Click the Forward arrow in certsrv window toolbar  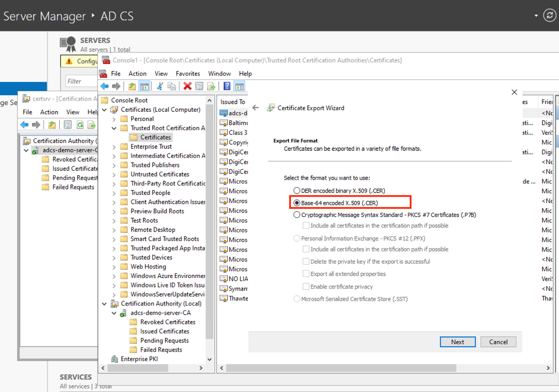[x=36, y=125]
